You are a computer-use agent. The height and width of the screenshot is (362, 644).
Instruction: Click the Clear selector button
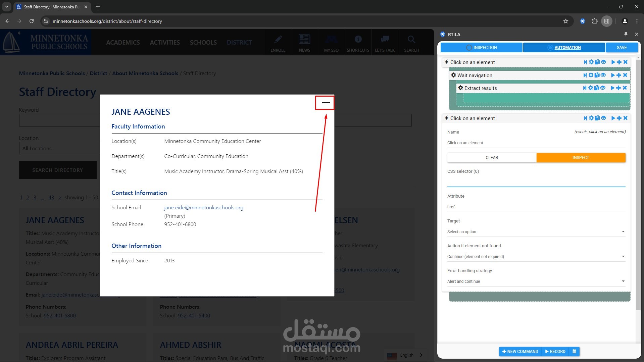pyautogui.click(x=492, y=158)
